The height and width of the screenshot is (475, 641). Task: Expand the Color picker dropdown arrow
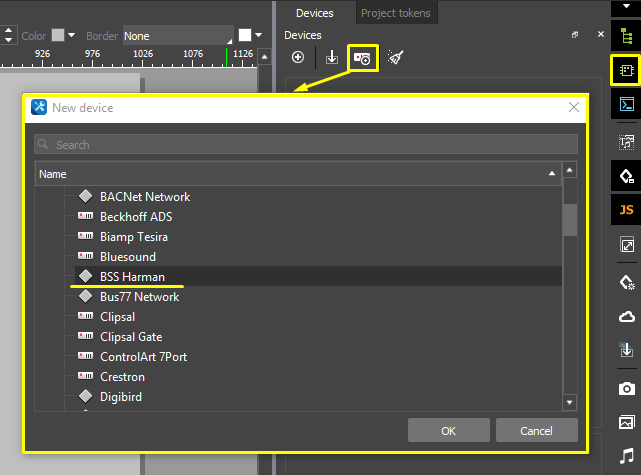(x=72, y=35)
